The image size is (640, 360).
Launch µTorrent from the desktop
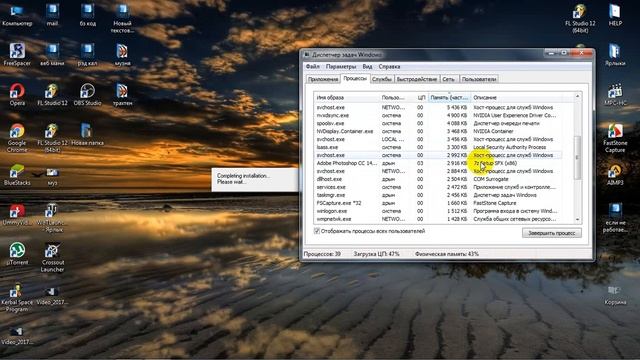[17, 254]
